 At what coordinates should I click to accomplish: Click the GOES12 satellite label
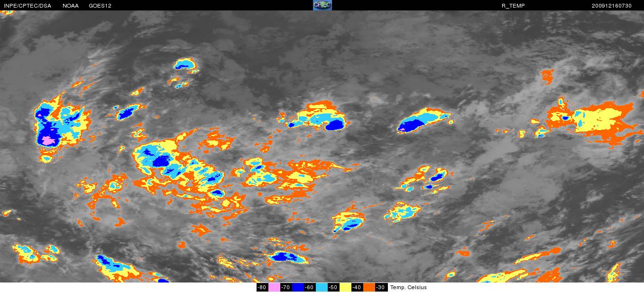[100, 6]
